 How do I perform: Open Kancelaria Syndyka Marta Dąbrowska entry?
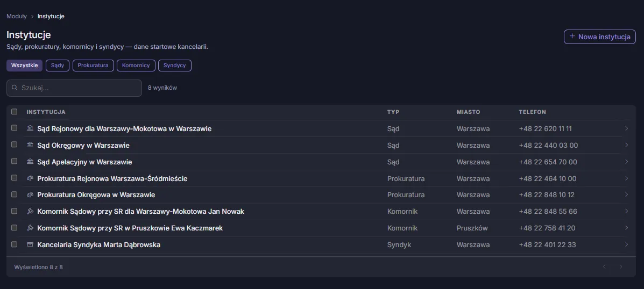coord(99,245)
